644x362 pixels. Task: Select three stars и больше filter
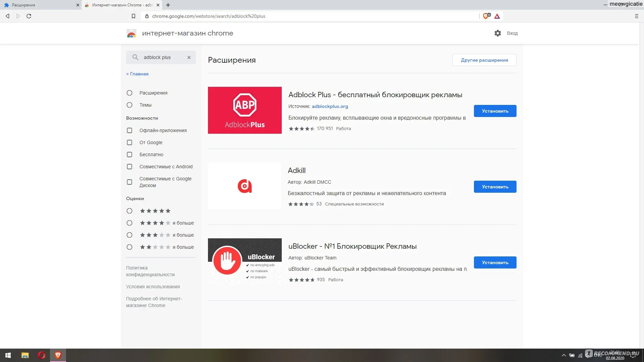pyautogui.click(x=129, y=235)
